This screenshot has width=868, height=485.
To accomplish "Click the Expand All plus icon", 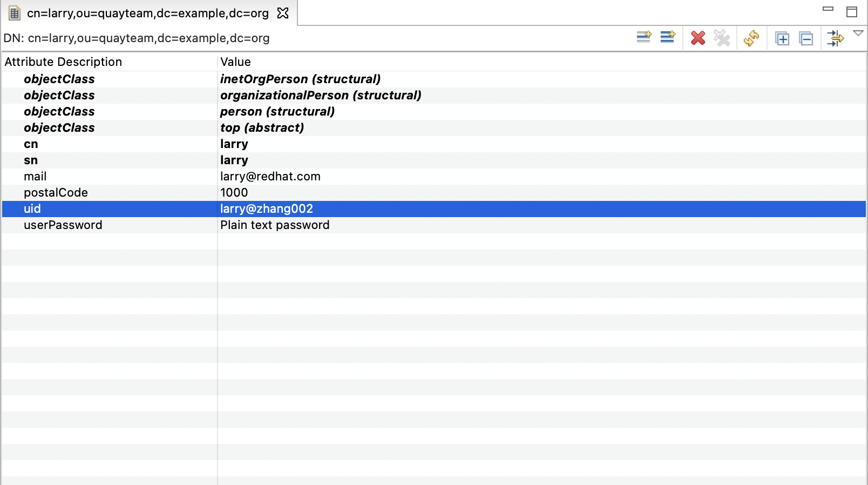I will click(x=782, y=38).
